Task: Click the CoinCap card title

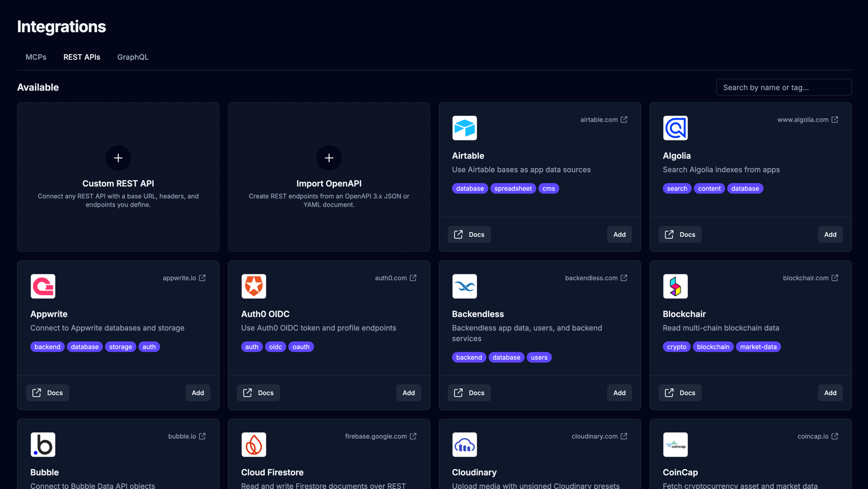Action: point(680,473)
